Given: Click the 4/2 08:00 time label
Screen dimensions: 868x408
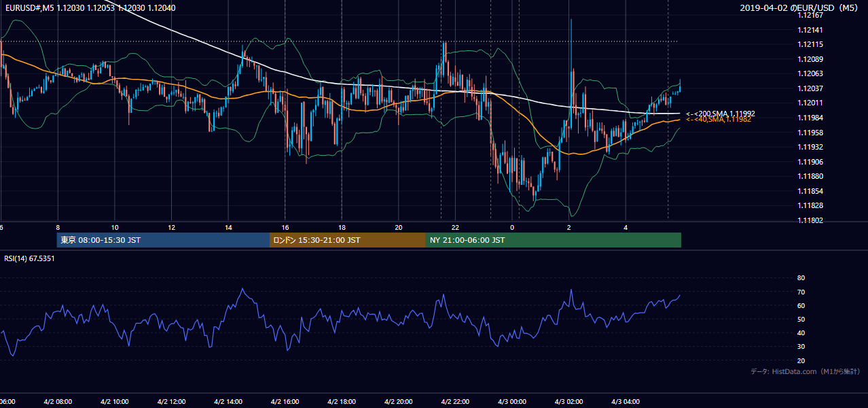Looking at the screenshot, I should (57, 401).
